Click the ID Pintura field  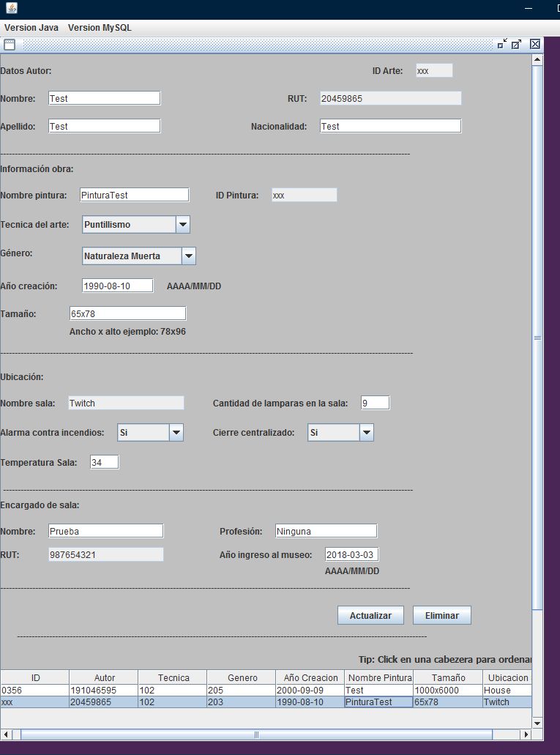coord(305,195)
